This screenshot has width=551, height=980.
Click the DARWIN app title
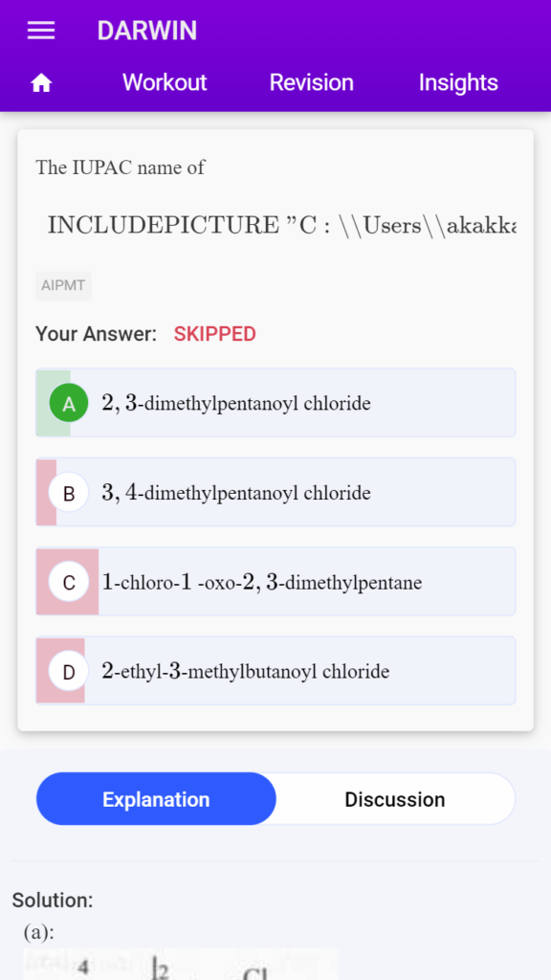pyautogui.click(x=146, y=31)
